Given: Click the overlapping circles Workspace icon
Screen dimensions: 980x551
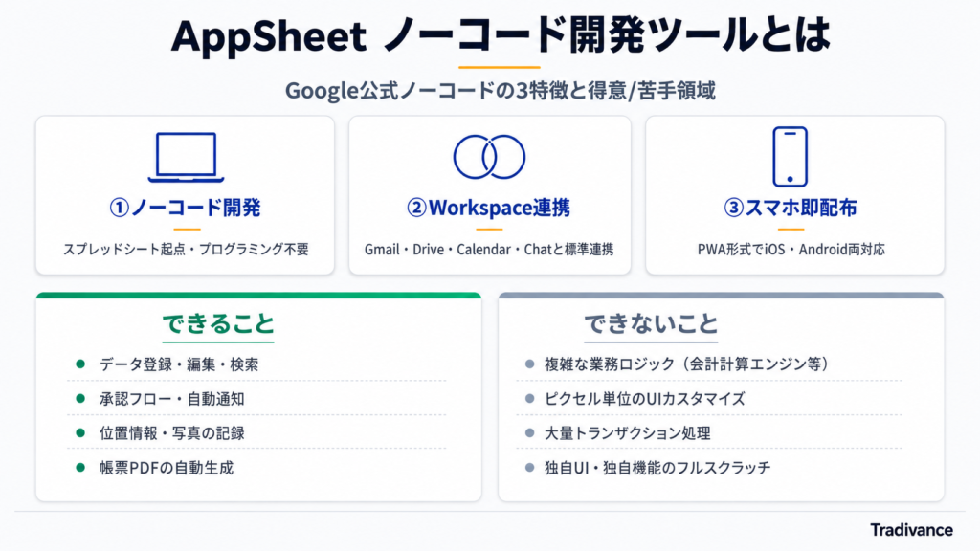Looking at the screenshot, I should pyautogui.click(x=489, y=157).
